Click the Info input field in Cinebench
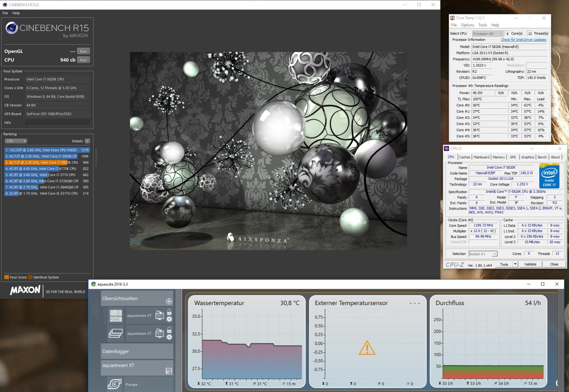Image resolution: width=569 pixels, height=392 pixels. (57, 123)
